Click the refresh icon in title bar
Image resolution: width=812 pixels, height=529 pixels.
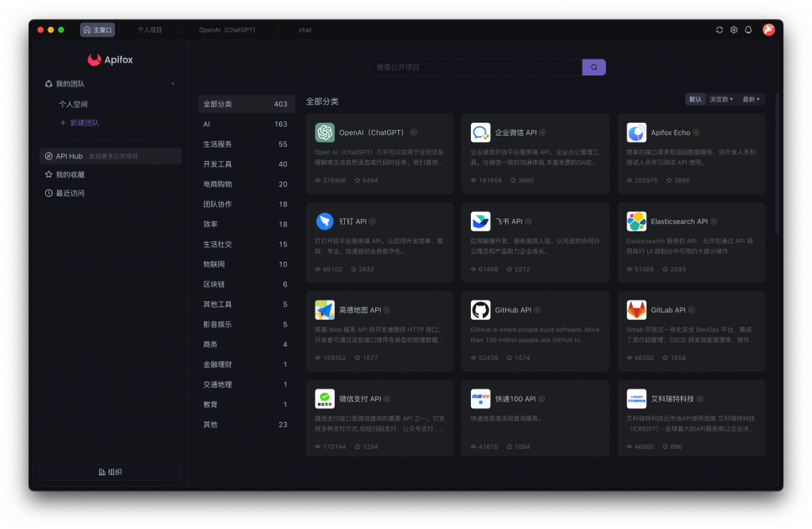tap(719, 30)
